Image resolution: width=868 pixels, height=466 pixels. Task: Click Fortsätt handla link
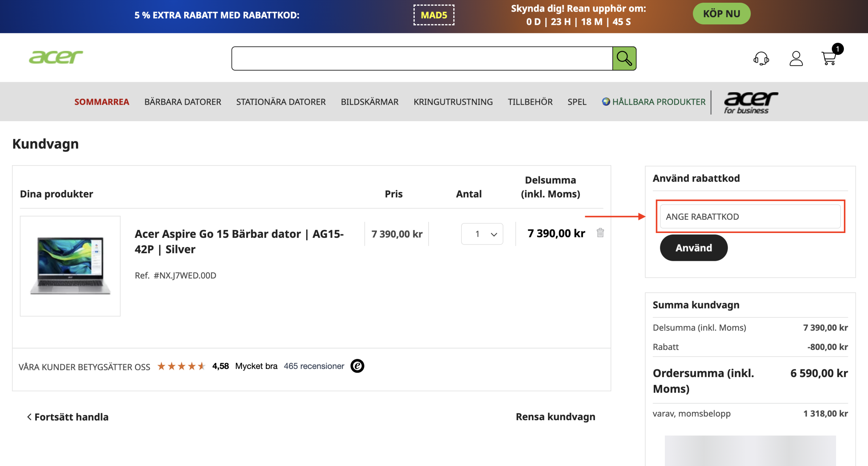(68, 417)
